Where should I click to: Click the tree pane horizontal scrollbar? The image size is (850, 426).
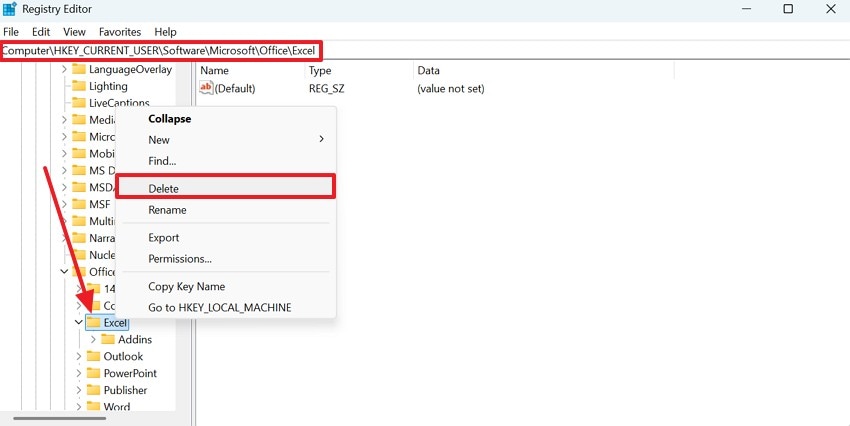pyautogui.click(x=60, y=418)
